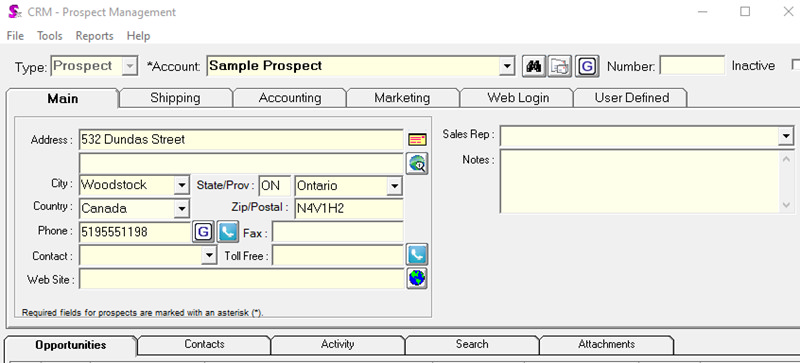
Task: Switch to the Shipping tab
Action: click(x=176, y=98)
